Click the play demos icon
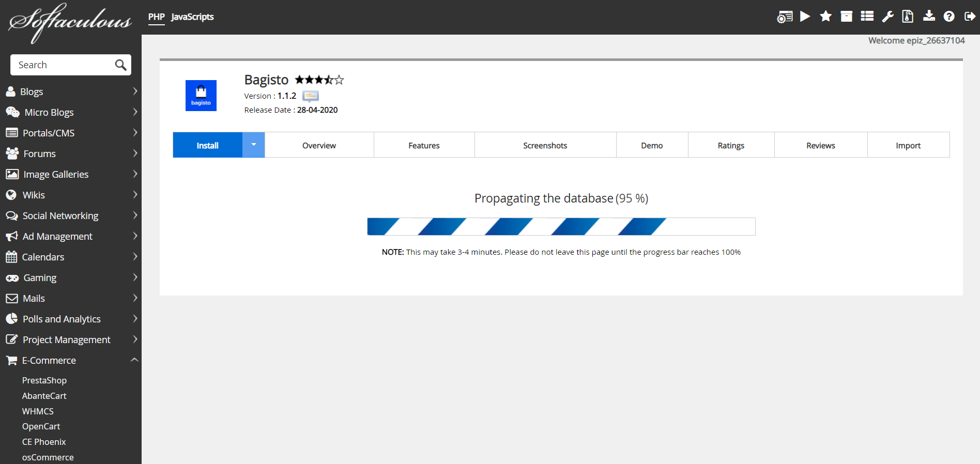Screen dimensions: 980x464 click(x=805, y=17)
